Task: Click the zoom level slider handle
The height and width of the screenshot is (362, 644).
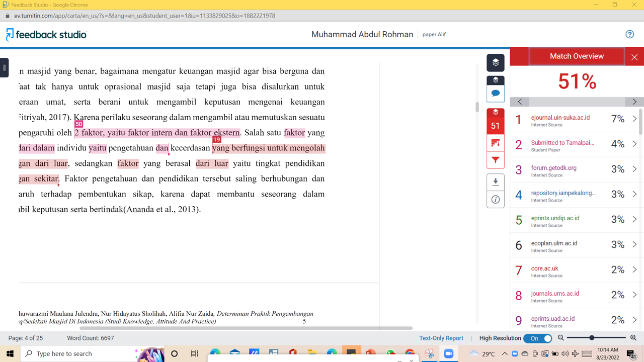Action: tap(592, 338)
